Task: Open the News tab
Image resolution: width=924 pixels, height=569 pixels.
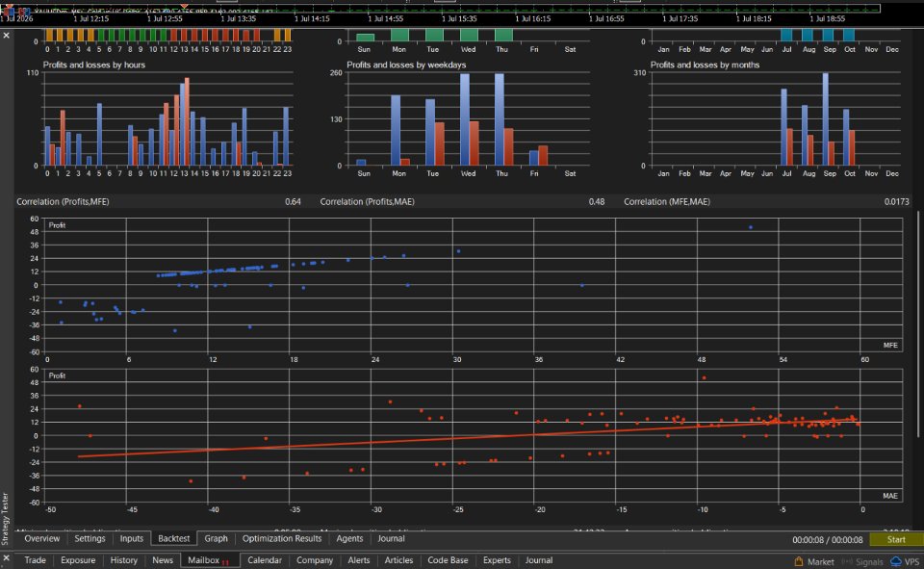Action: 162,560
